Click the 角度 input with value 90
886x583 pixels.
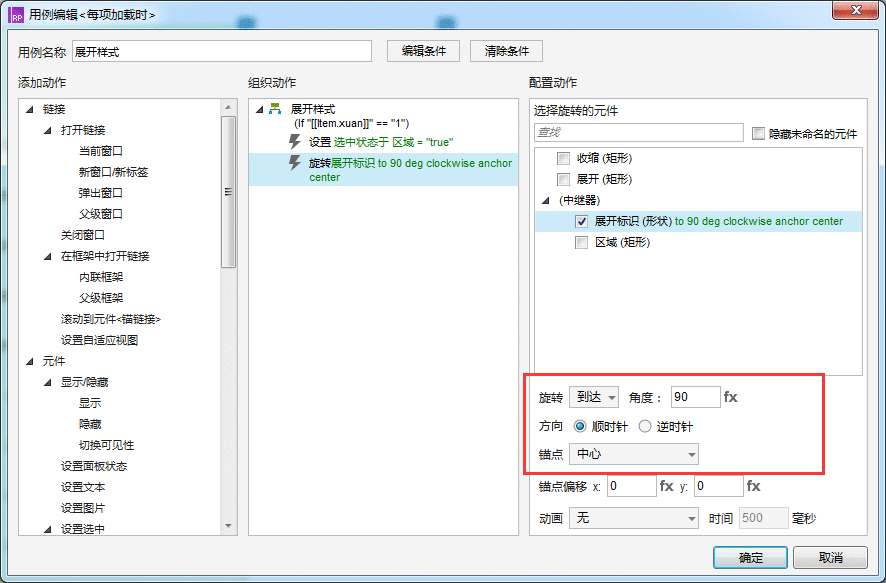(x=696, y=397)
